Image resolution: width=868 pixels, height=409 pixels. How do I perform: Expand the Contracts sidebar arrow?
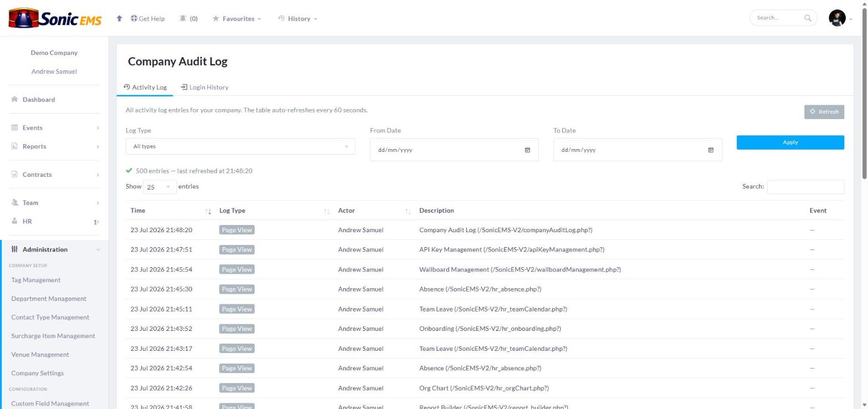98,175
